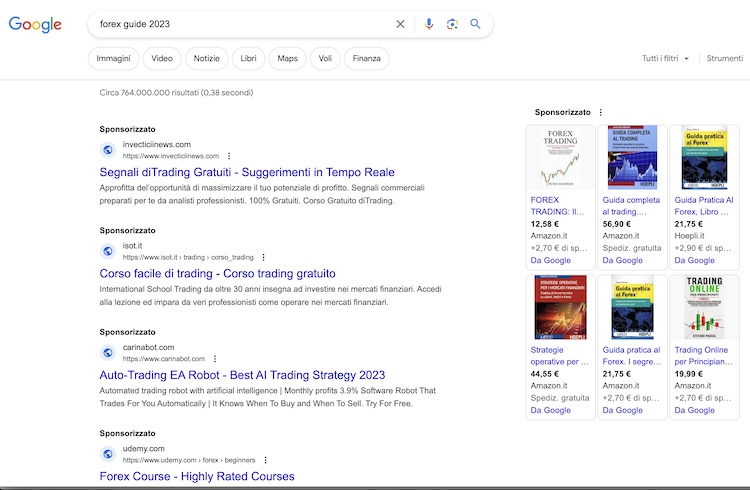
Task: Open the Voli filter
Action: [325, 58]
